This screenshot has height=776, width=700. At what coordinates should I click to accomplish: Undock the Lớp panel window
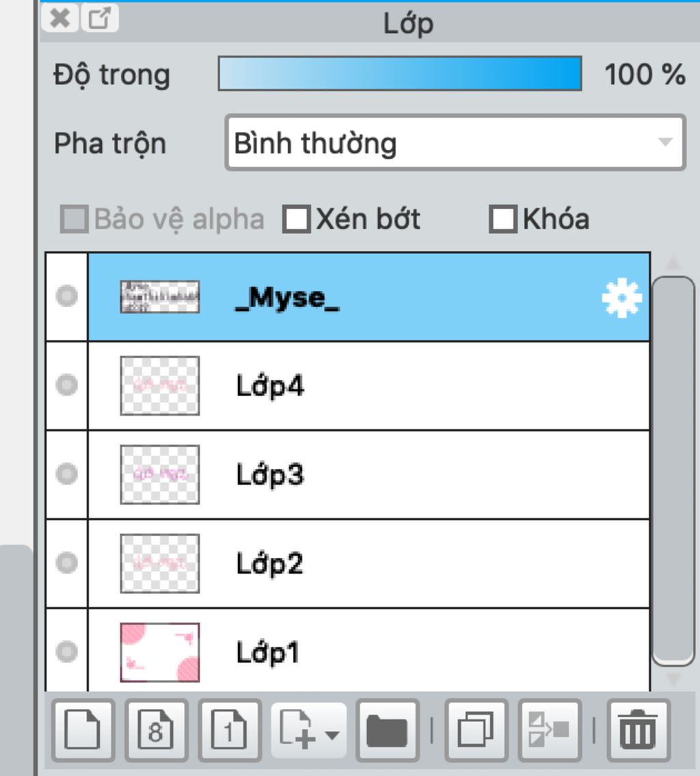(99, 18)
